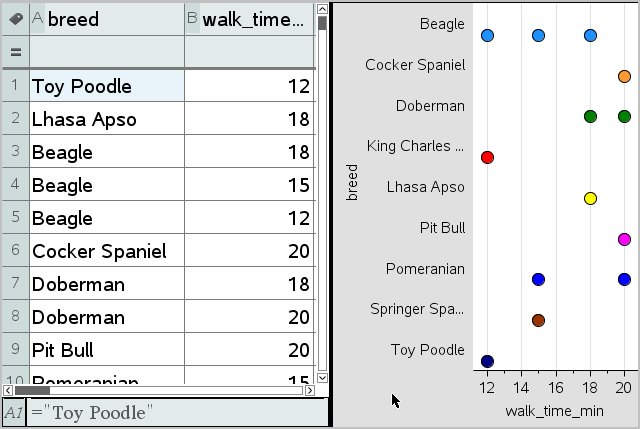The width and height of the screenshot is (640, 429).
Task: Select row 6 header number
Action: (x=15, y=251)
